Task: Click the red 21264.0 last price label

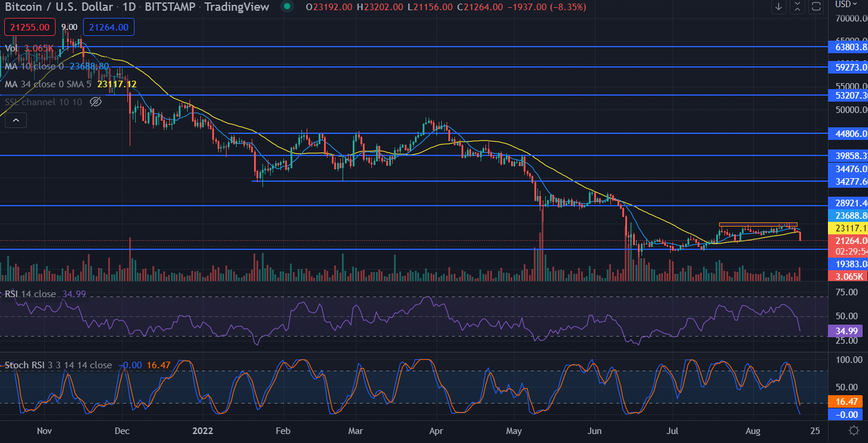Action: 848,240
